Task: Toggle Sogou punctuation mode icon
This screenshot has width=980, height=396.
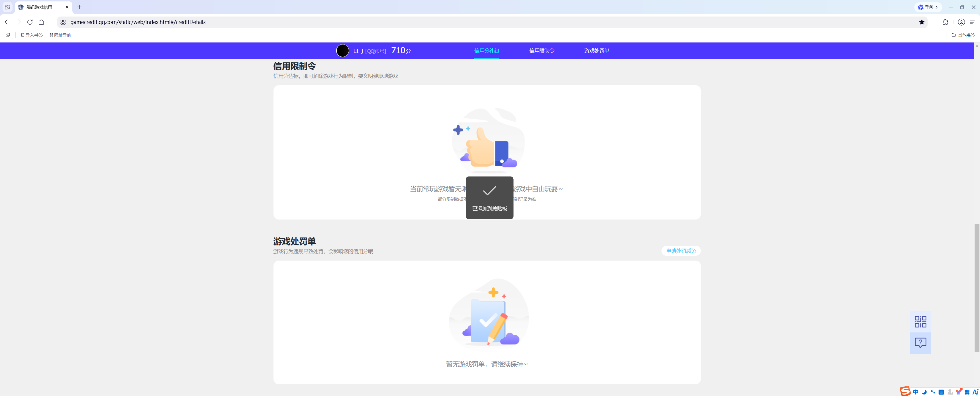Action: [x=932, y=392]
